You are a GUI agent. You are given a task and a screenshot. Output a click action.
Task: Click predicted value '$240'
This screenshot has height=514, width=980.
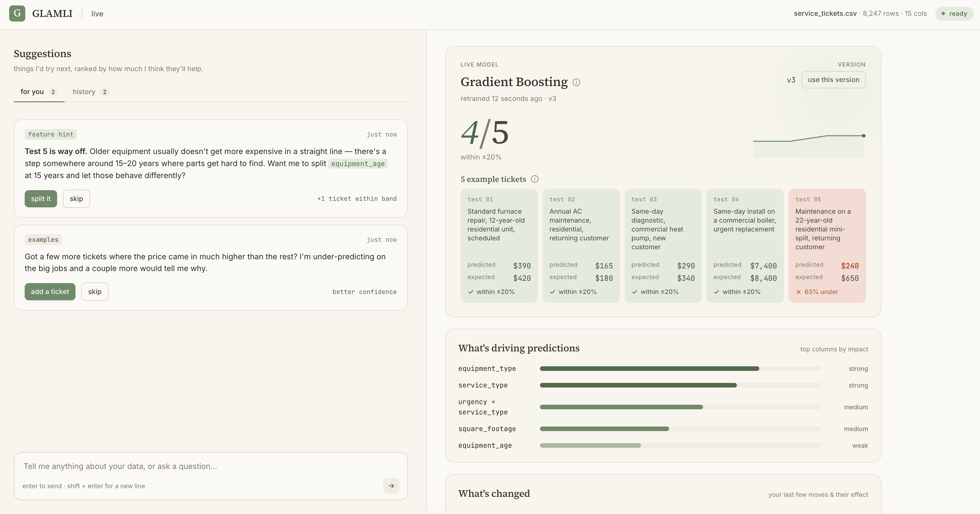coord(849,266)
